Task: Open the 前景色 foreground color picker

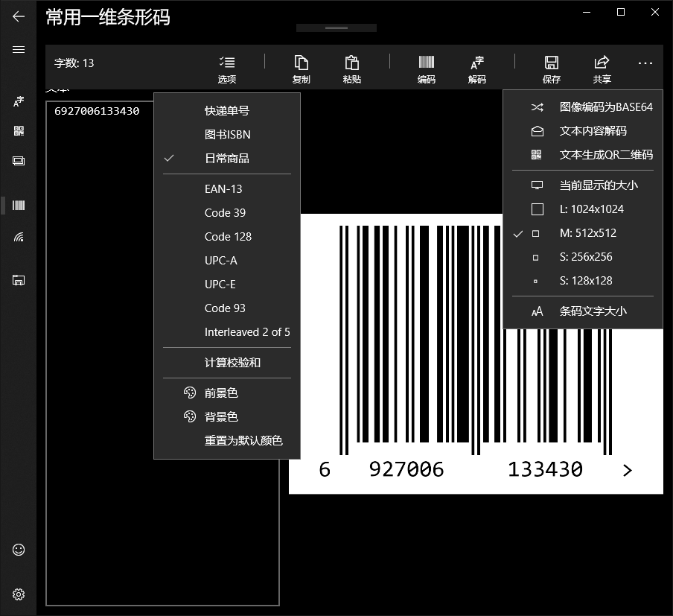Action: [227, 393]
